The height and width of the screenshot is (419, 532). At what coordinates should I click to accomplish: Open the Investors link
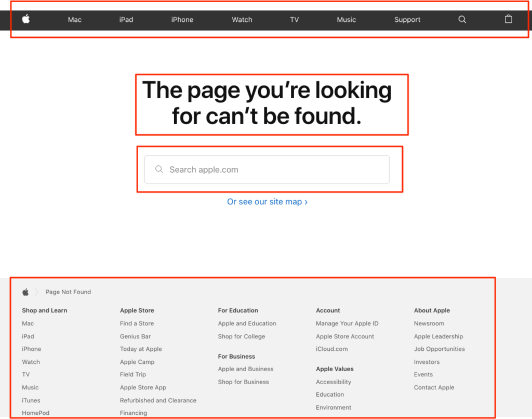coord(427,362)
